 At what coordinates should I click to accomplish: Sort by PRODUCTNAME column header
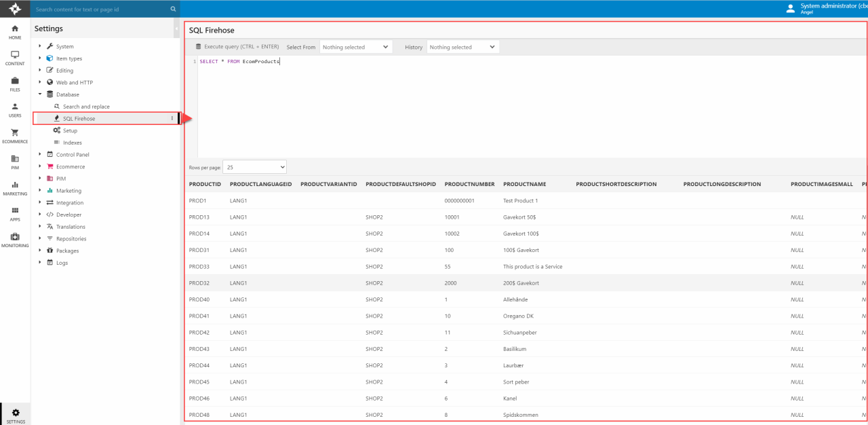pyautogui.click(x=524, y=184)
